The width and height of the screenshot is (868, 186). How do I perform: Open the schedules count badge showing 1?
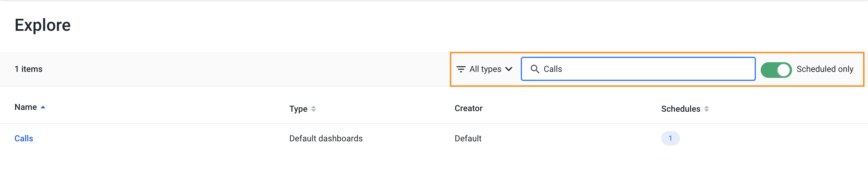pos(670,138)
